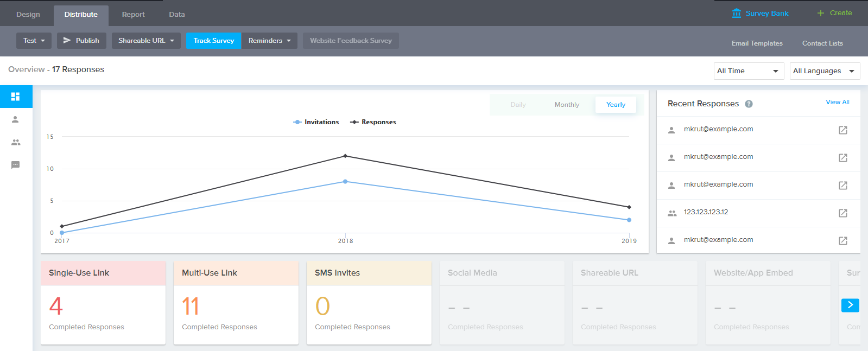Click the next arrow on channel cards
The width and height of the screenshot is (868, 351).
850,305
